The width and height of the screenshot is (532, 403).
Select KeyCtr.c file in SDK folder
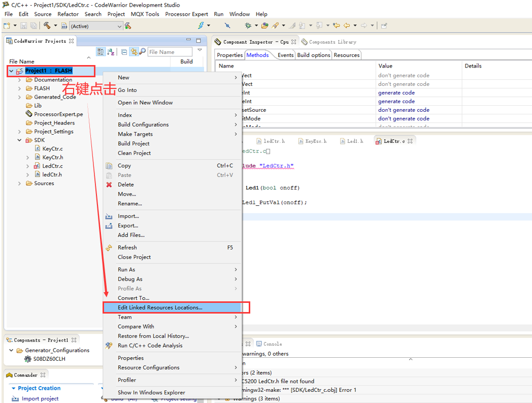pyautogui.click(x=52, y=149)
